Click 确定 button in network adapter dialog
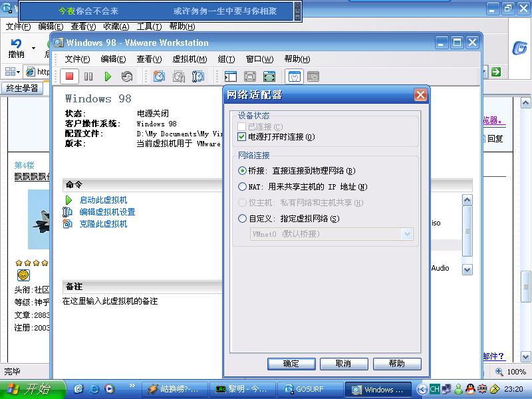 coord(291,364)
